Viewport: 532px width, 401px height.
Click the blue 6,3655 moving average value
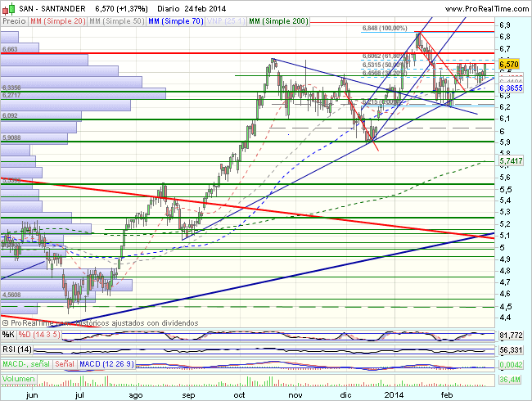pos(511,88)
